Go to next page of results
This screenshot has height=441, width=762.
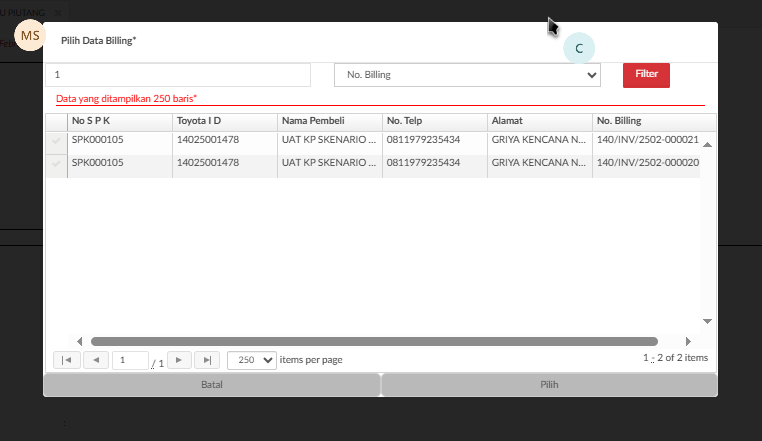click(179, 360)
